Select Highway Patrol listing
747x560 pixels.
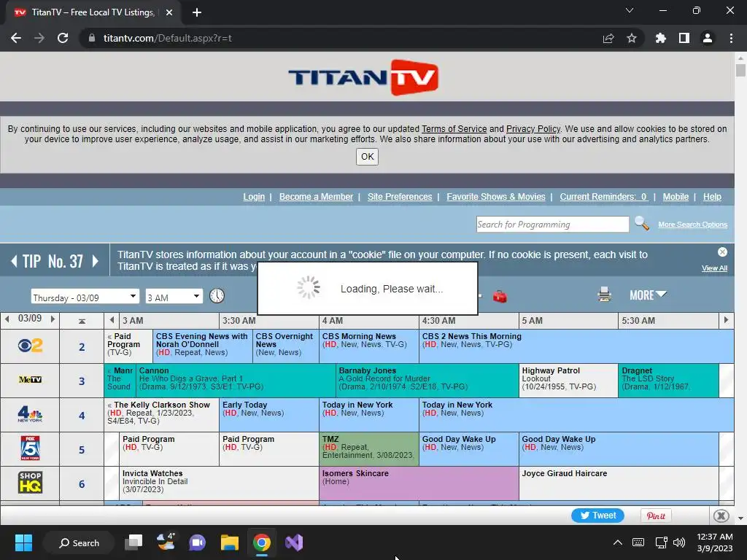click(568, 381)
